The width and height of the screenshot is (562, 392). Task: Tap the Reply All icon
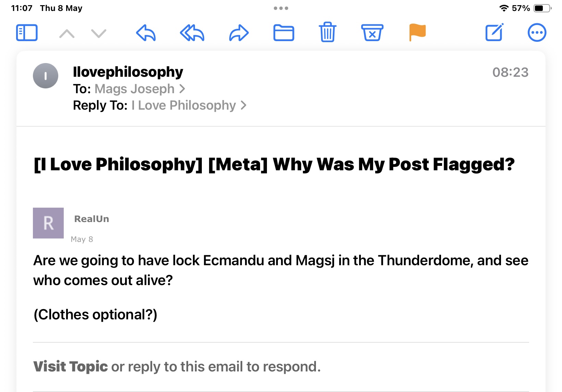[192, 33]
